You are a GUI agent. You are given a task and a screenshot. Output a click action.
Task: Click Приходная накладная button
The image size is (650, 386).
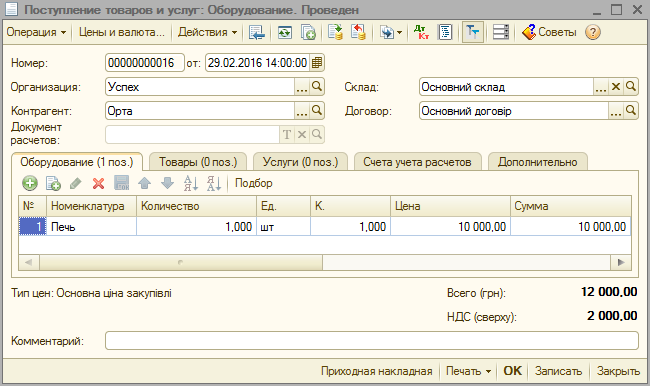click(x=376, y=371)
